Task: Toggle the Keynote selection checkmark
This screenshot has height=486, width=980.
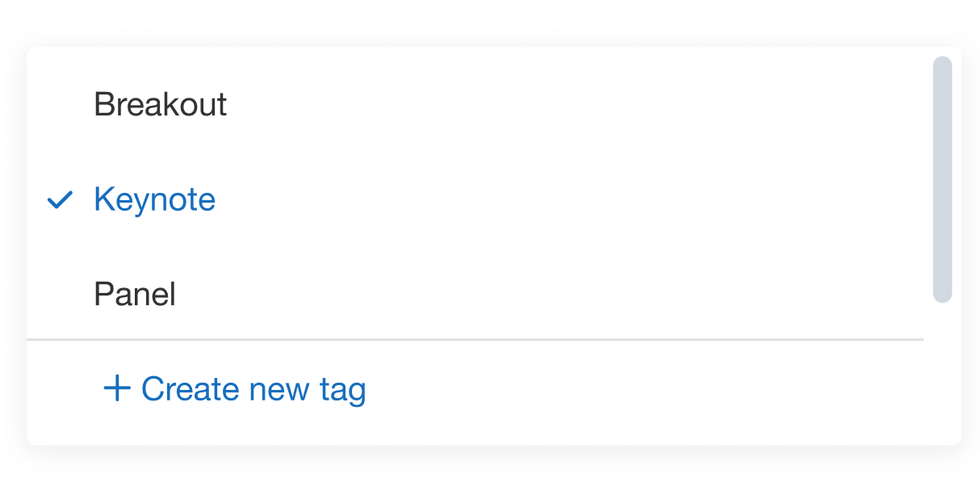Action: (x=61, y=199)
